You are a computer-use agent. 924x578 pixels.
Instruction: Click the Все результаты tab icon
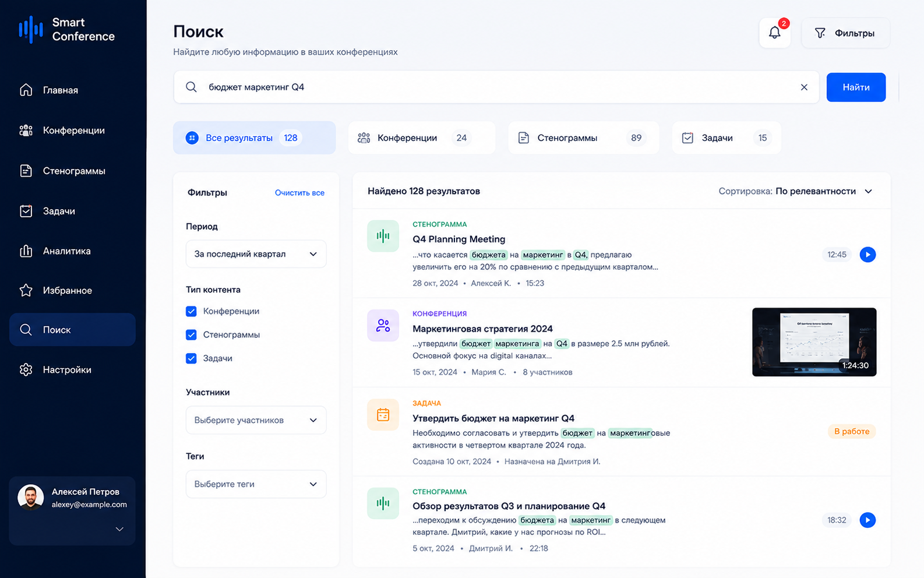point(192,138)
